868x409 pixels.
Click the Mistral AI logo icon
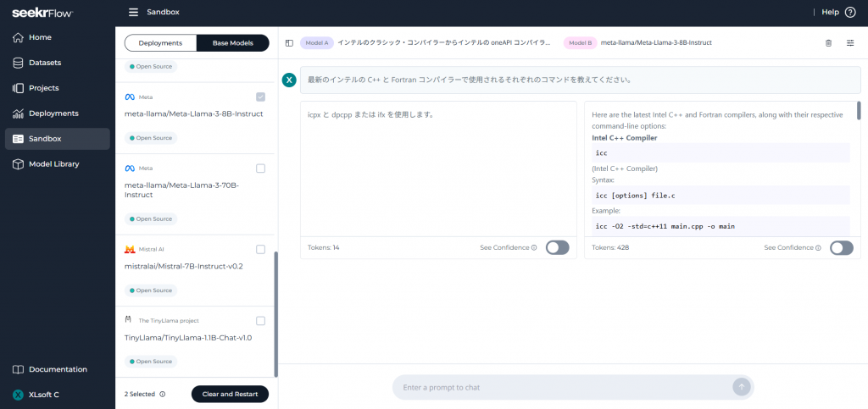coord(130,249)
